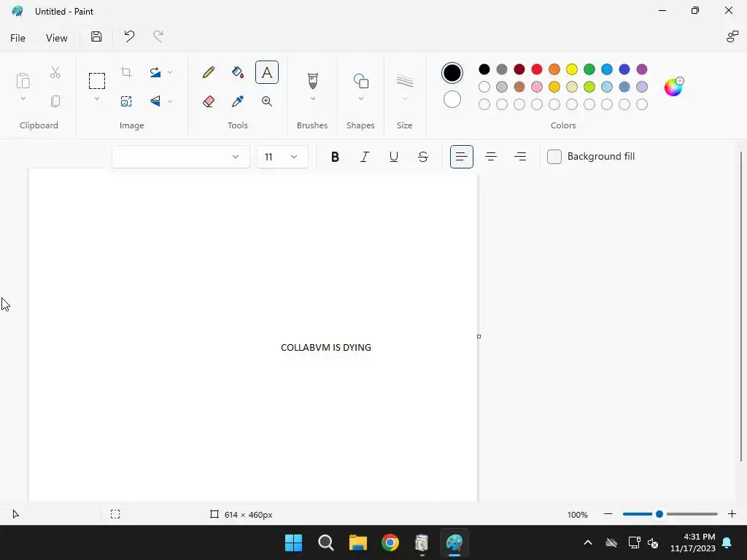Open the Windows Start menu

tap(293, 542)
